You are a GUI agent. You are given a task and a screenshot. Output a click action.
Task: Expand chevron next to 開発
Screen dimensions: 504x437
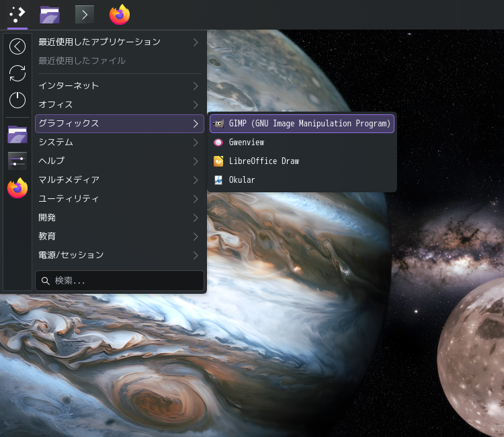coord(196,218)
